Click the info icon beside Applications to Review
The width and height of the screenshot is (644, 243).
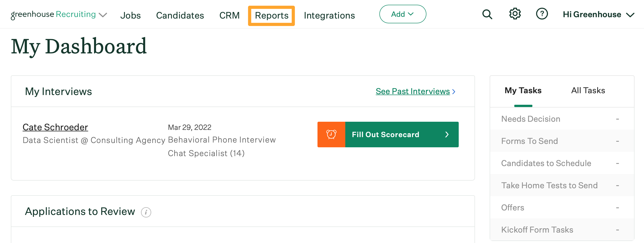(x=146, y=212)
